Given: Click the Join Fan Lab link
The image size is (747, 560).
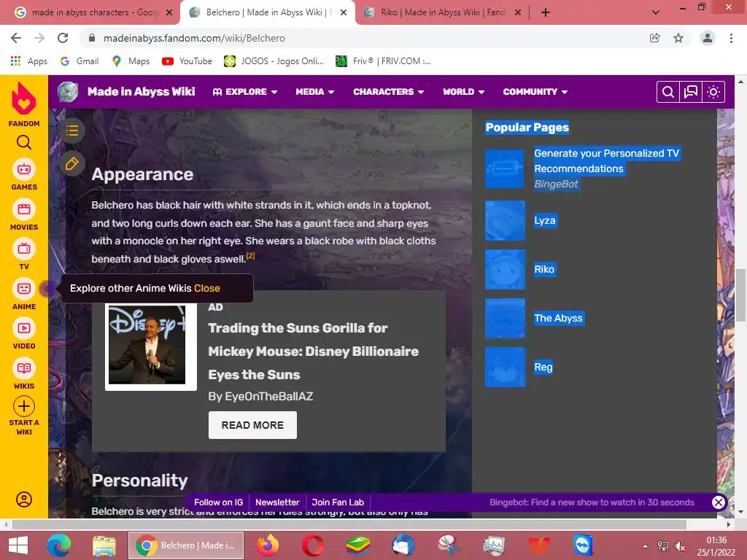Looking at the screenshot, I should (338, 502).
